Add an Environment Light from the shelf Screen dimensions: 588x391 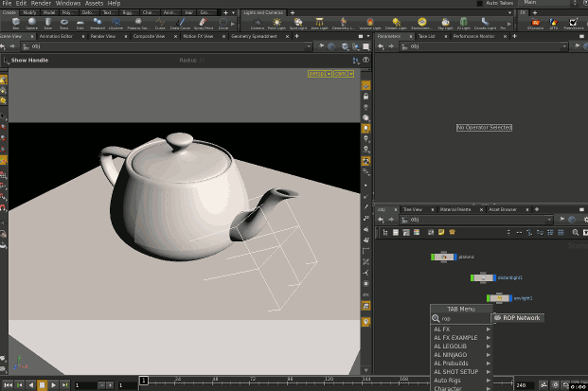422,24
